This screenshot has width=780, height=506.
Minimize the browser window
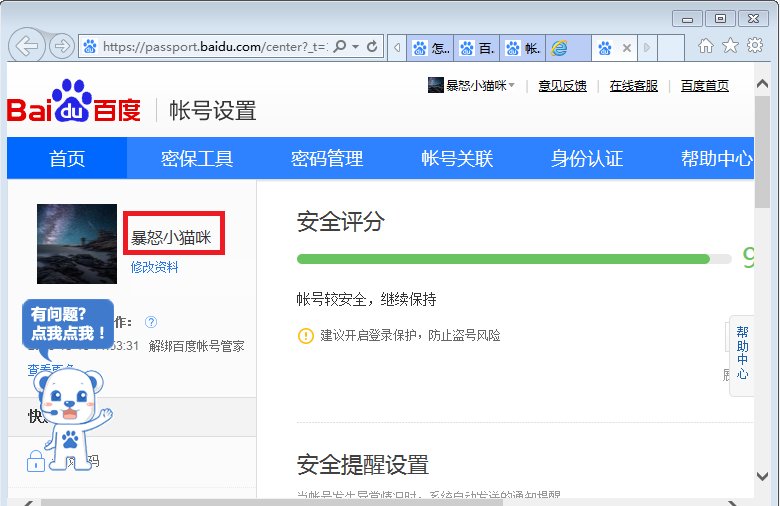[x=687, y=19]
